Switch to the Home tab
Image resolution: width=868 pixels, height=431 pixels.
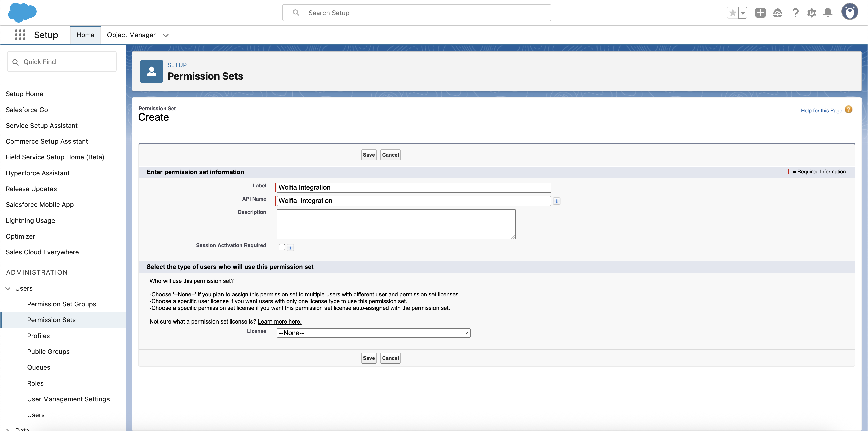click(x=85, y=35)
